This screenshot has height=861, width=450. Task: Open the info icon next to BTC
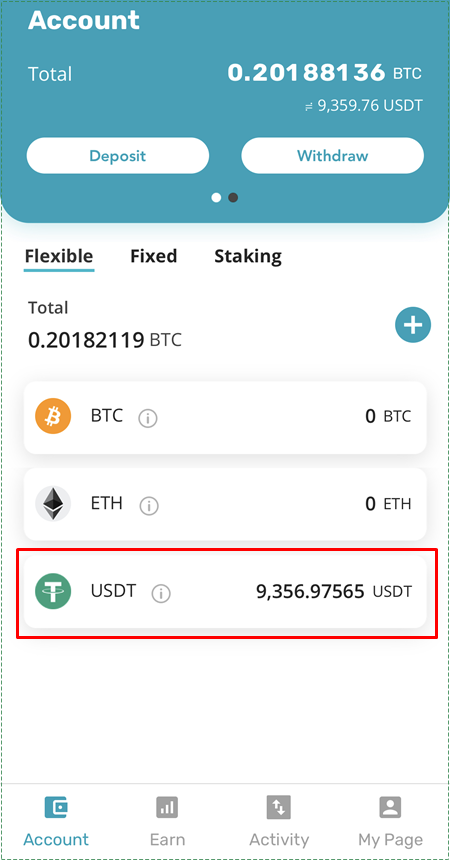[x=148, y=419]
